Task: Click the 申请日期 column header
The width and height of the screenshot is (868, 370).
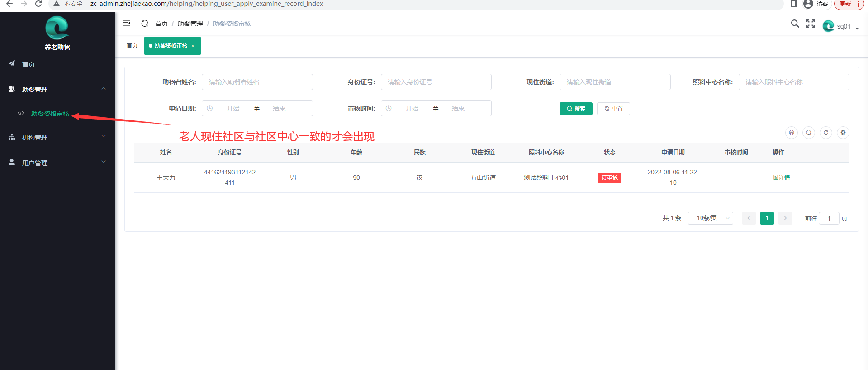Action: (673, 152)
